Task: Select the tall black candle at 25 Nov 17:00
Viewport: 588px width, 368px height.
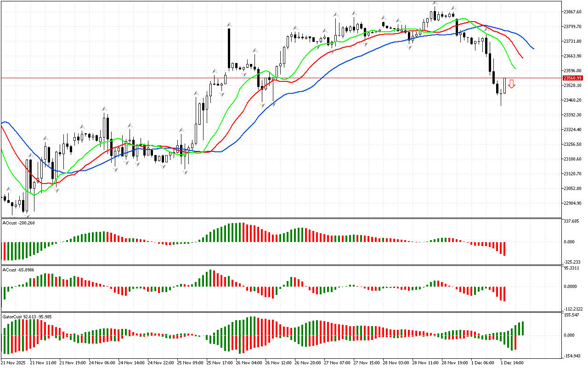Action: [x=229, y=48]
